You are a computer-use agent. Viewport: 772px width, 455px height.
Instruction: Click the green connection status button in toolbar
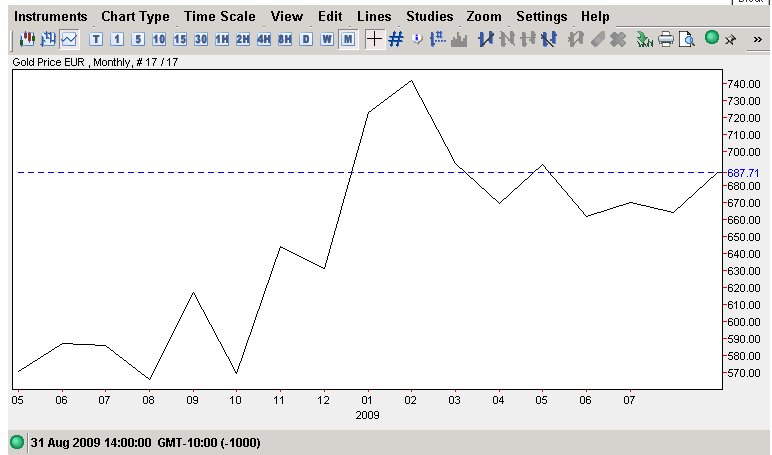(x=712, y=38)
